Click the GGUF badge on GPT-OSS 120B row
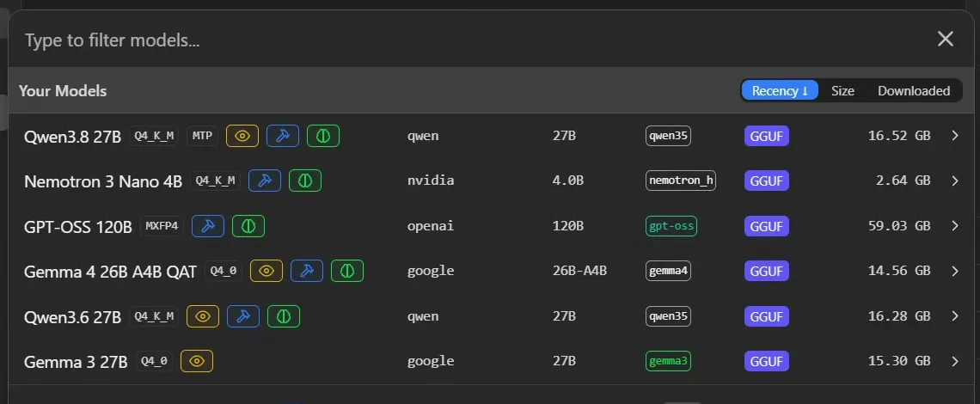Screen dimensions: 980x404 click(x=766, y=226)
